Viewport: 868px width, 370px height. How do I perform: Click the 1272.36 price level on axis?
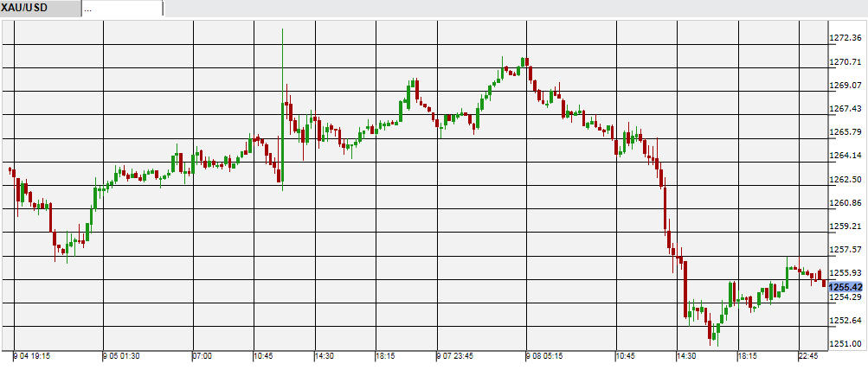(x=846, y=38)
